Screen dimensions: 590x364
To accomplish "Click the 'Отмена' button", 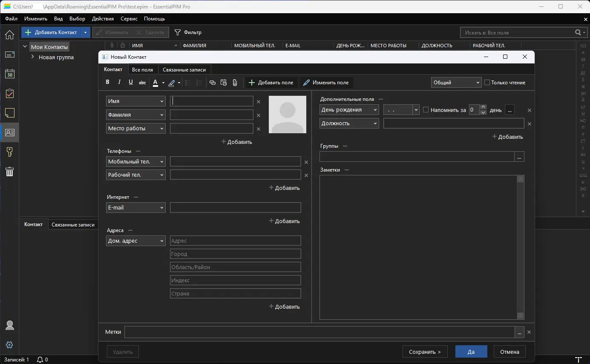I will pos(509,352).
